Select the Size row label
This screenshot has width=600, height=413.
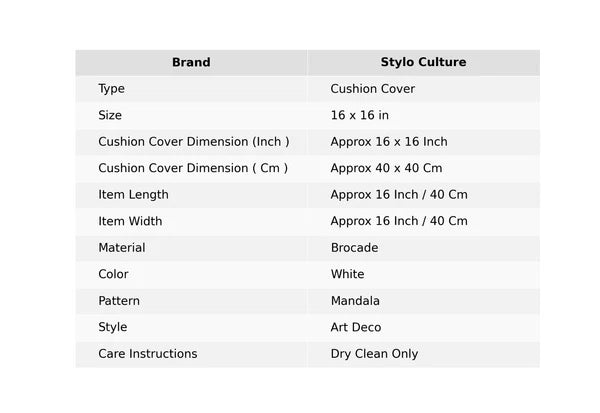pos(110,115)
